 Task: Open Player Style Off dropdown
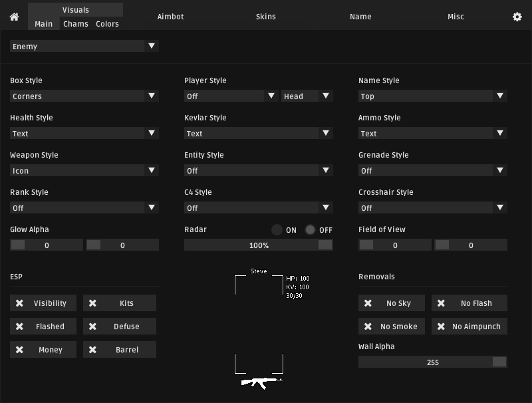[231, 96]
